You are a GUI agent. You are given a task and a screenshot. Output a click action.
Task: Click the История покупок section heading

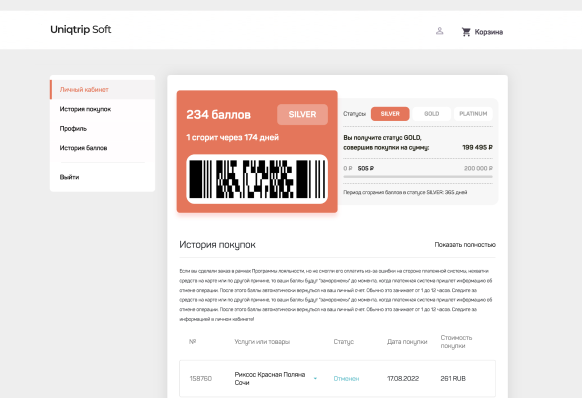[x=217, y=245]
